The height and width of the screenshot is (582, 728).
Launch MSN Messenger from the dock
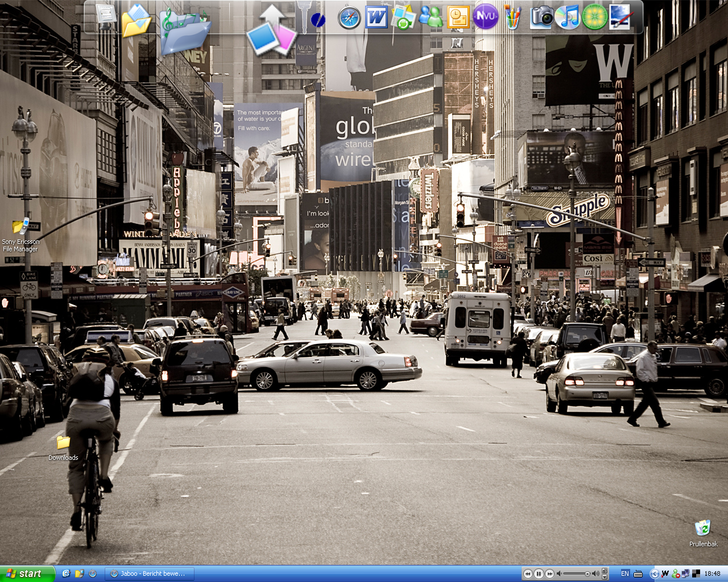[431, 17]
